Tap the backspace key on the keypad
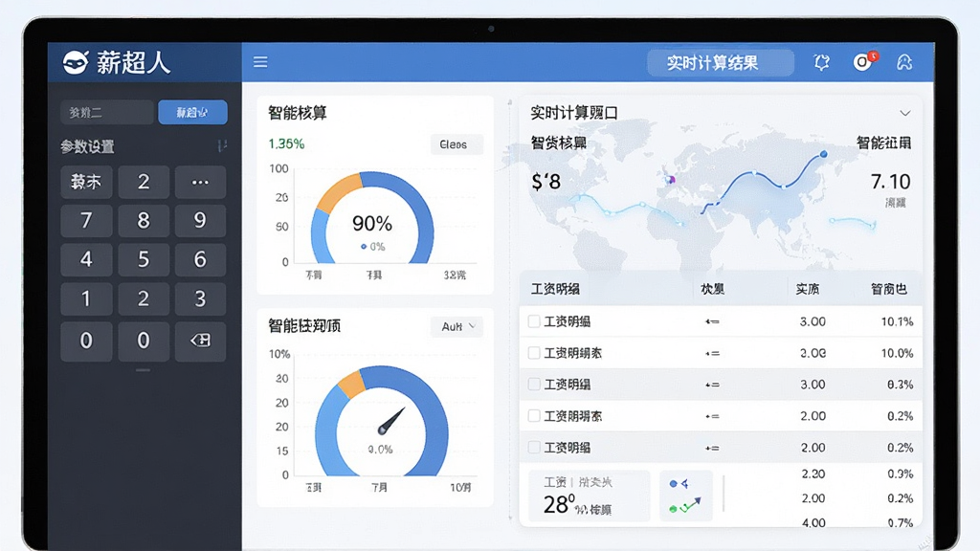This screenshot has width=980, height=551. coord(200,341)
